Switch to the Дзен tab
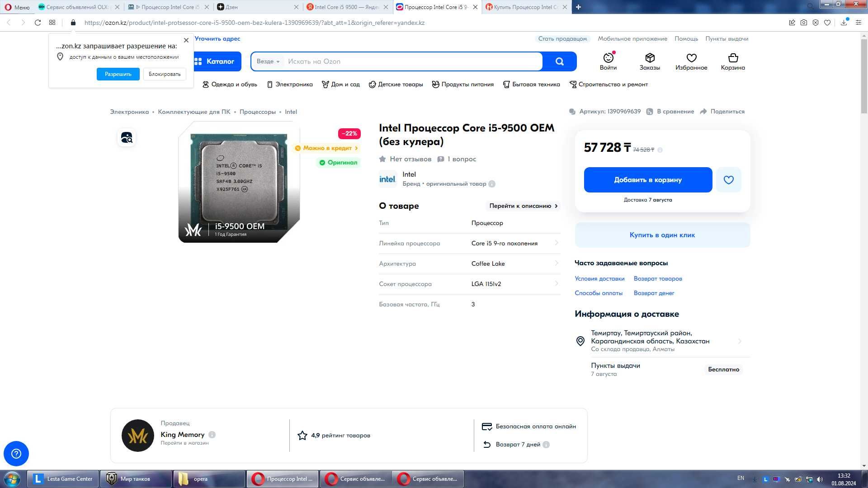Viewport: 868px width, 488px height. coord(258,7)
